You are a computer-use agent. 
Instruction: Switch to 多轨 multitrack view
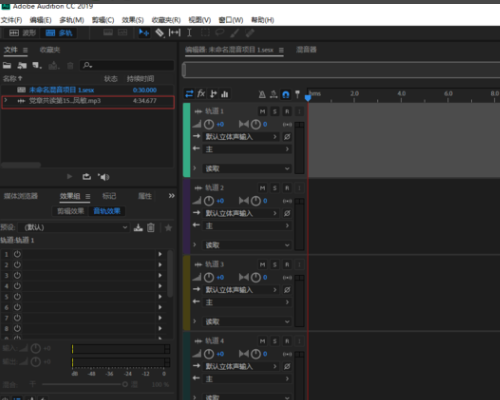tap(59, 33)
